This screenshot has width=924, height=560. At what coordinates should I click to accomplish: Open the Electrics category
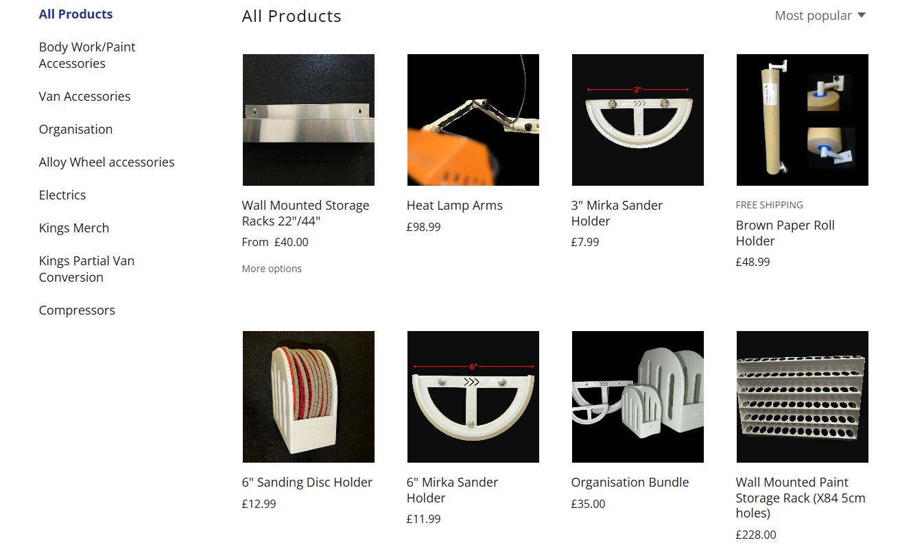[x=62, y=195]
